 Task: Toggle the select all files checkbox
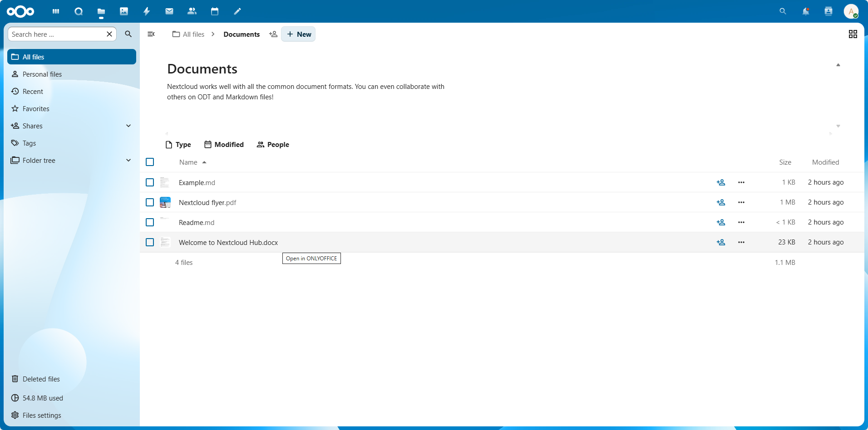pos(150,162)
